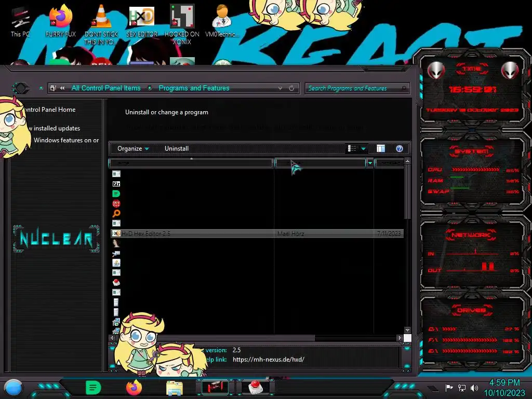Viewport: 532px width, 399px height.
Task: Click the horizontal scrollbar right arrow
Action: [400, 338]
